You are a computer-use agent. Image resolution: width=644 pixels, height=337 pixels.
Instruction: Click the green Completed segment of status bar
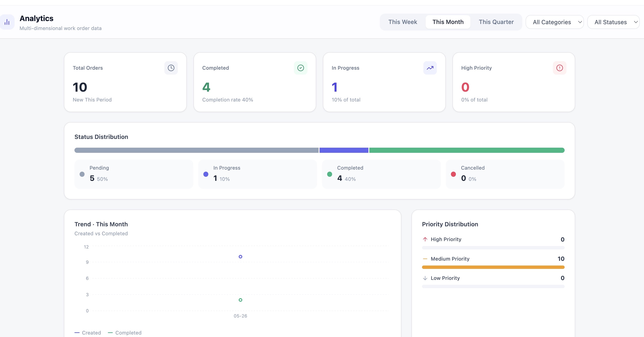pyautogui.click(x=467, y=150)
